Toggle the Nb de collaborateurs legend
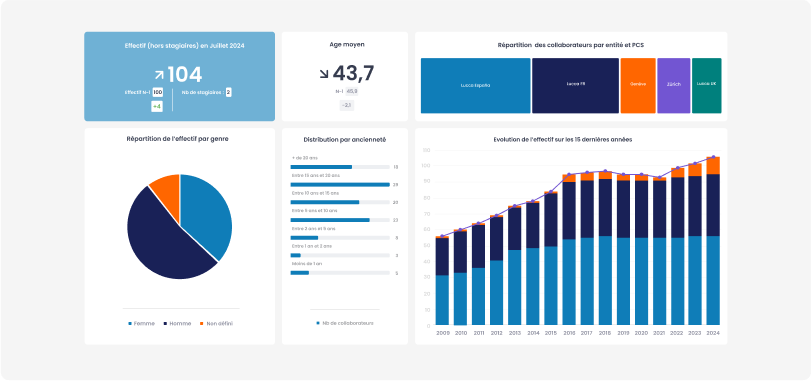 (x=344, y=323)
